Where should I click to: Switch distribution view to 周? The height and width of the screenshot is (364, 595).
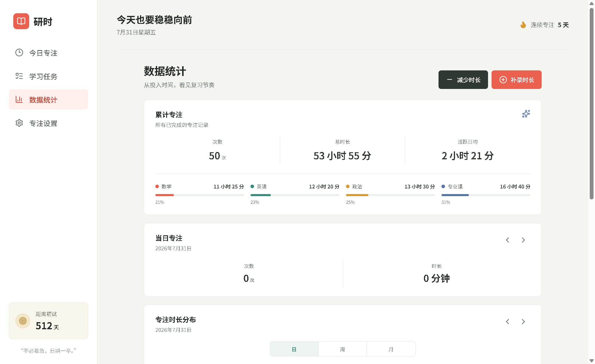point(342,349)
